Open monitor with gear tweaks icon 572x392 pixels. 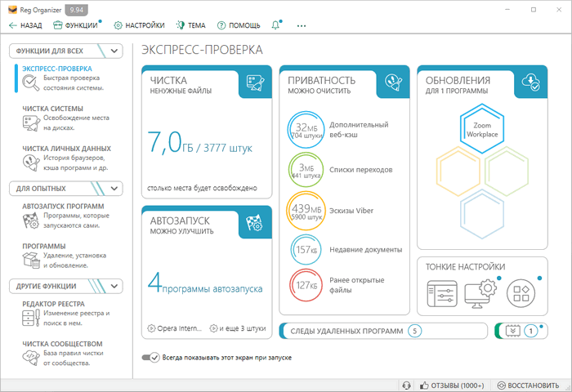click(x=480, y=293)
